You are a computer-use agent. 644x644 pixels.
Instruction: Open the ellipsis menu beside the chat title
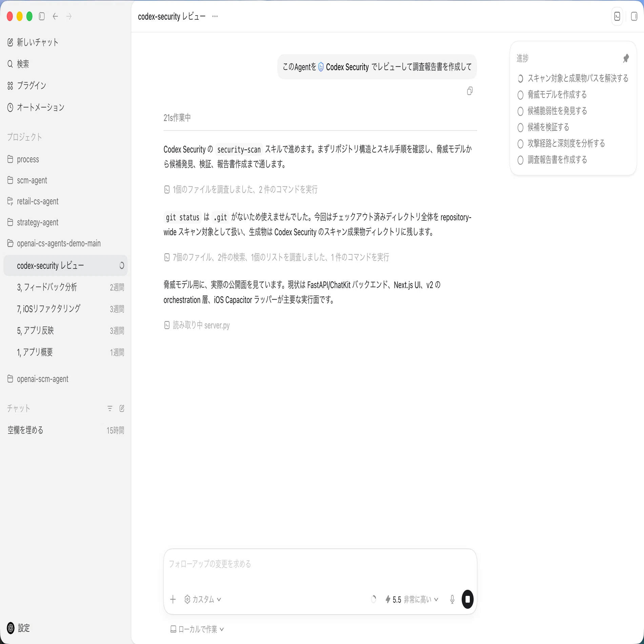(215, 16)
